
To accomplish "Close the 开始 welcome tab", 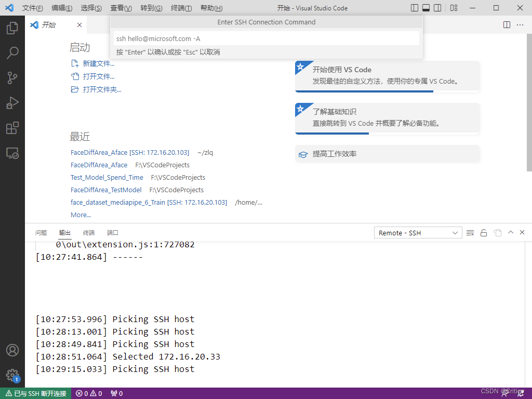I will pos(79,25).
